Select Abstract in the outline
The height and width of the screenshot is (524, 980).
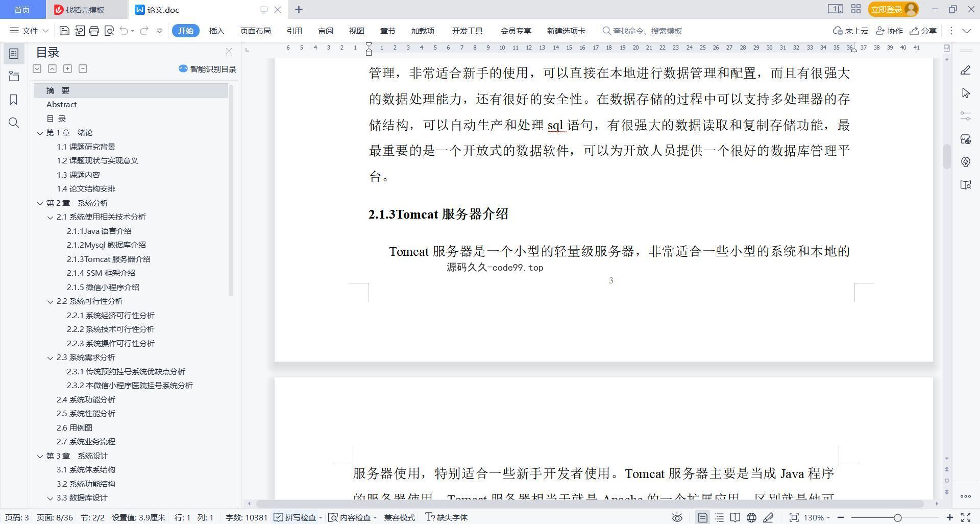coord(62,104)
